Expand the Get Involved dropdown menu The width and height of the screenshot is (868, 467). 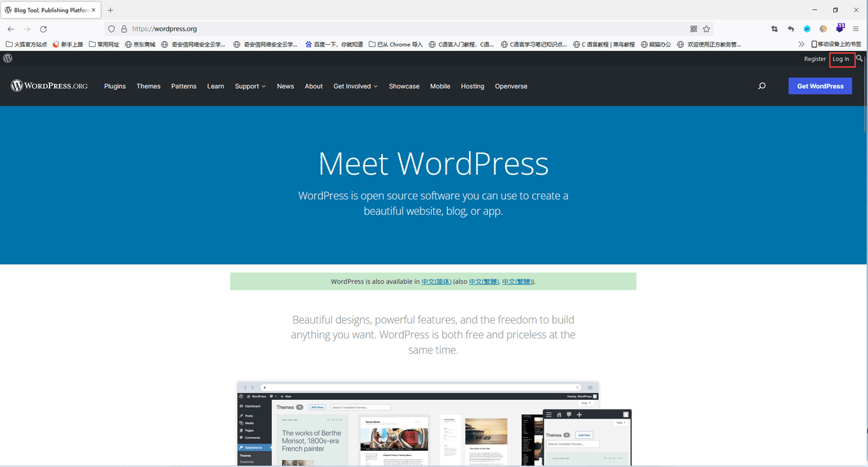[x=356, y=86]
